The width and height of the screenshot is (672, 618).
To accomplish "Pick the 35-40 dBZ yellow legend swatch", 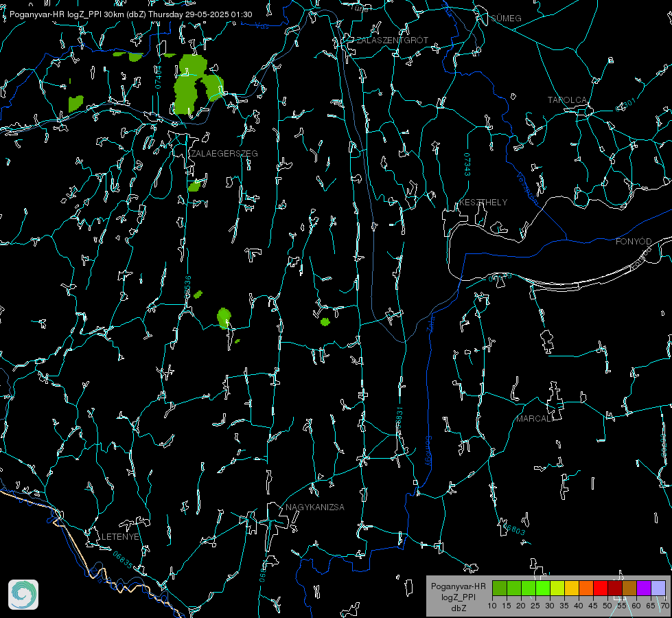I will click(572, 588).
